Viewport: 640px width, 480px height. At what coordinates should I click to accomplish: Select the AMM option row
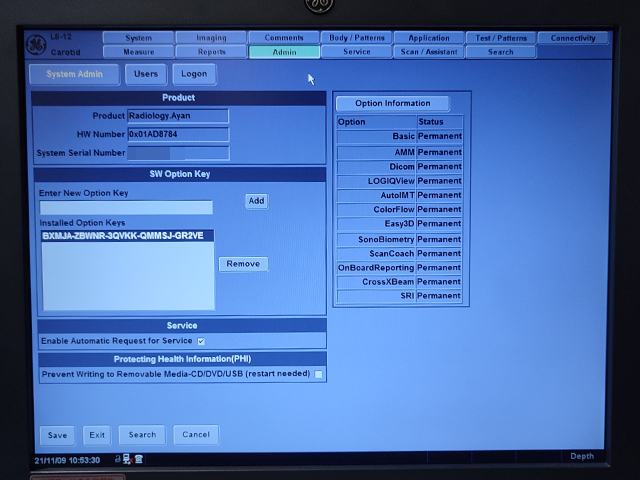400,152
